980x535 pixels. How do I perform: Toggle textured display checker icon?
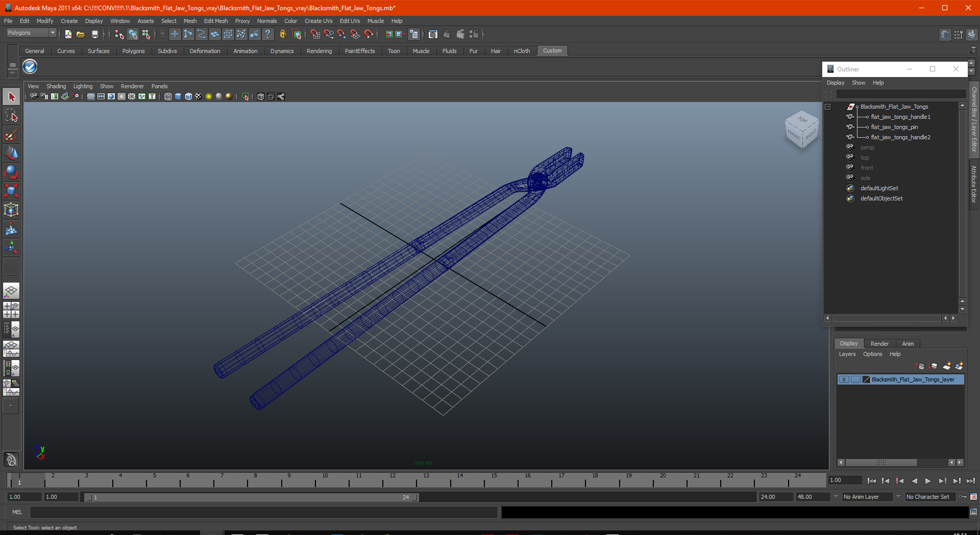199,96
